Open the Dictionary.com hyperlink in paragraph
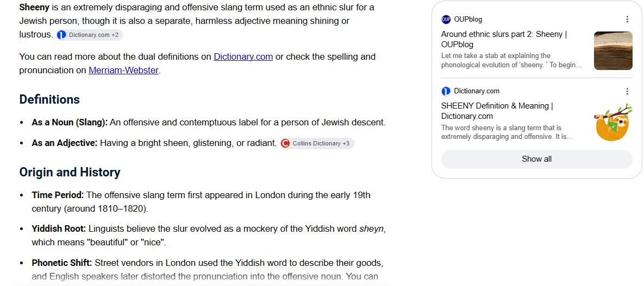The image size is (644, 286). [x=243, y=56]
